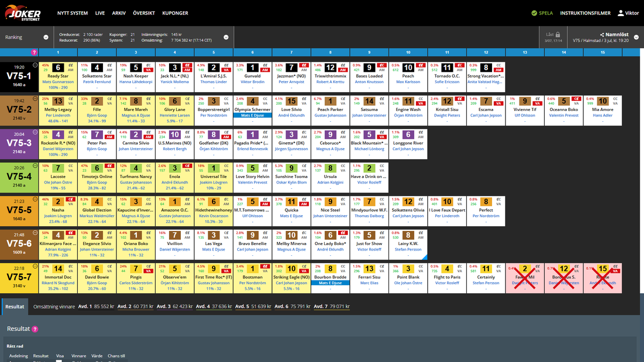Toggle horse number 14 Immortal Doc
This screenshot has width=644, height=362.
click(x=58, y=268)
